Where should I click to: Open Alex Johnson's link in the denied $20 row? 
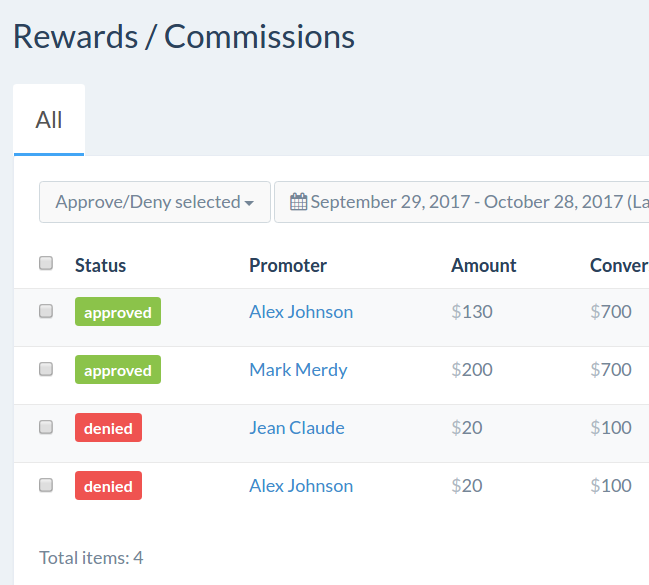click(301, 486)
